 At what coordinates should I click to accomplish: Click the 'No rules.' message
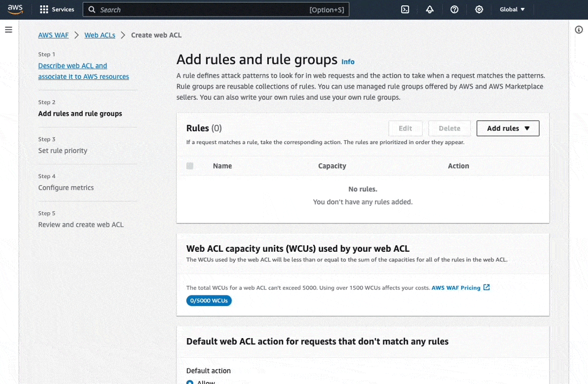[363, 189]
